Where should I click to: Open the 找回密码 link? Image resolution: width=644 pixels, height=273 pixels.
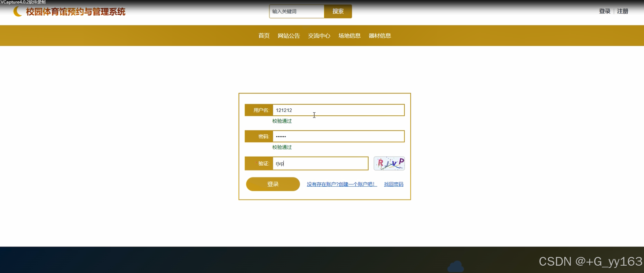coord(394,184)
